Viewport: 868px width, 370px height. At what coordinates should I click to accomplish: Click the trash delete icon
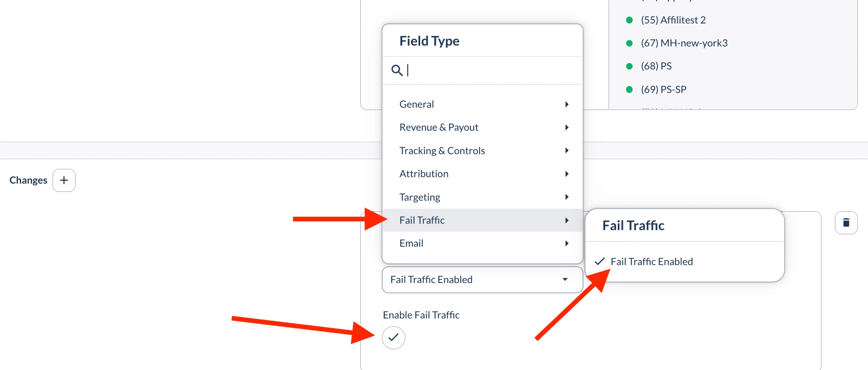846,223
